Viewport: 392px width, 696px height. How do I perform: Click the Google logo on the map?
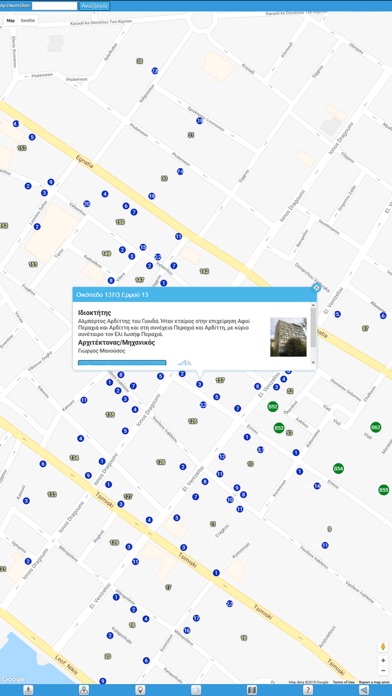point(13,679)
